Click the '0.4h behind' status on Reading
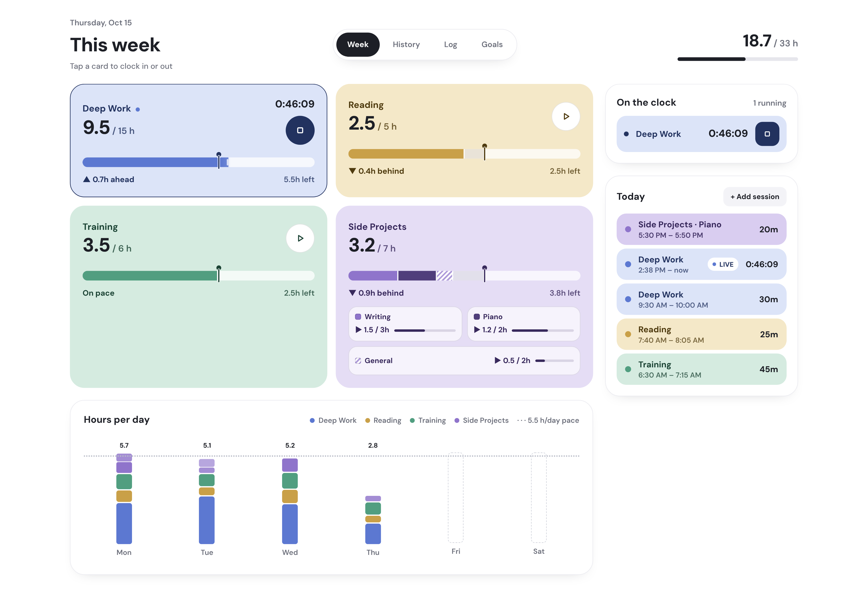This screenshot has height=599, width=868. (376, 171)
